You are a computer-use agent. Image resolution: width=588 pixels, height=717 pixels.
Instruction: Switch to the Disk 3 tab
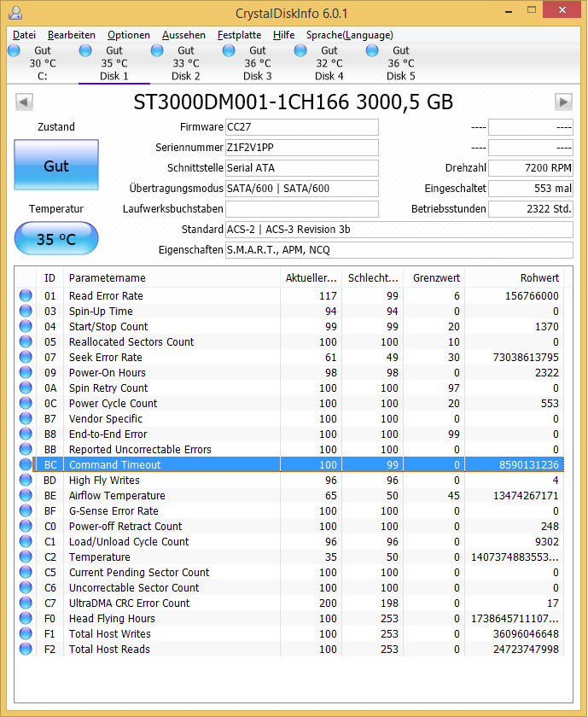coord(258,63)
